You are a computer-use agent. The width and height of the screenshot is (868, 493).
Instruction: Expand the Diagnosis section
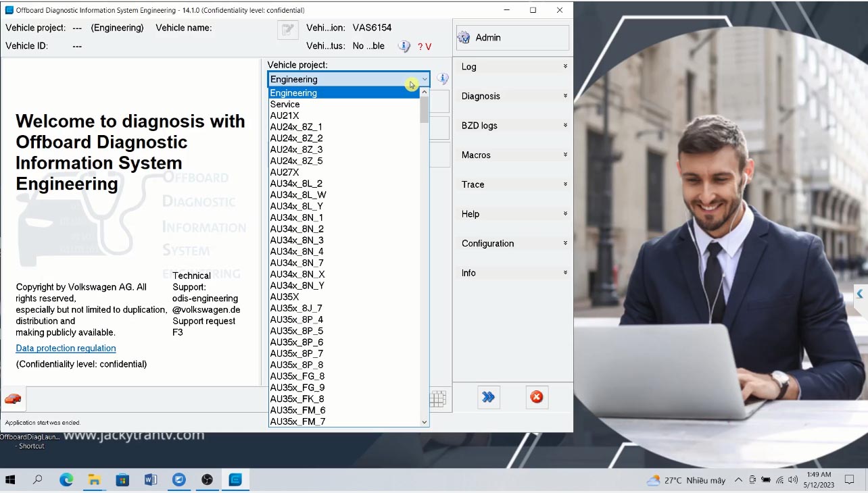coord(513,96)
